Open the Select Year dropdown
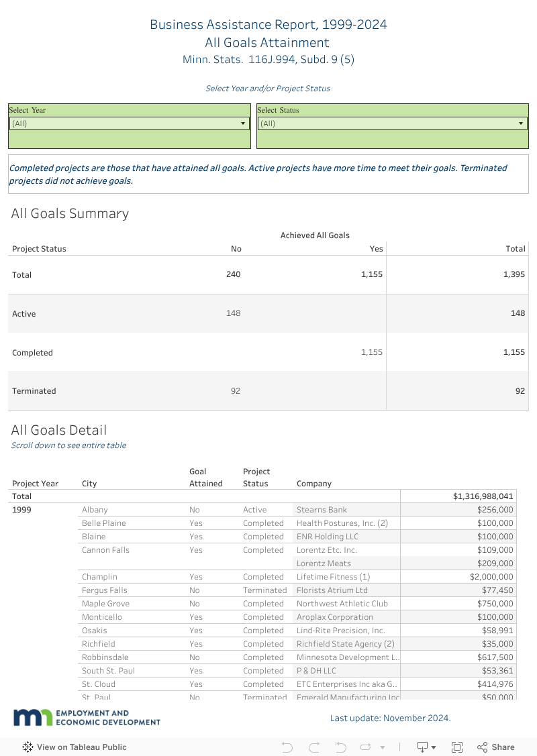This screenshot has height=756, width=537. [x=129, y=123]
